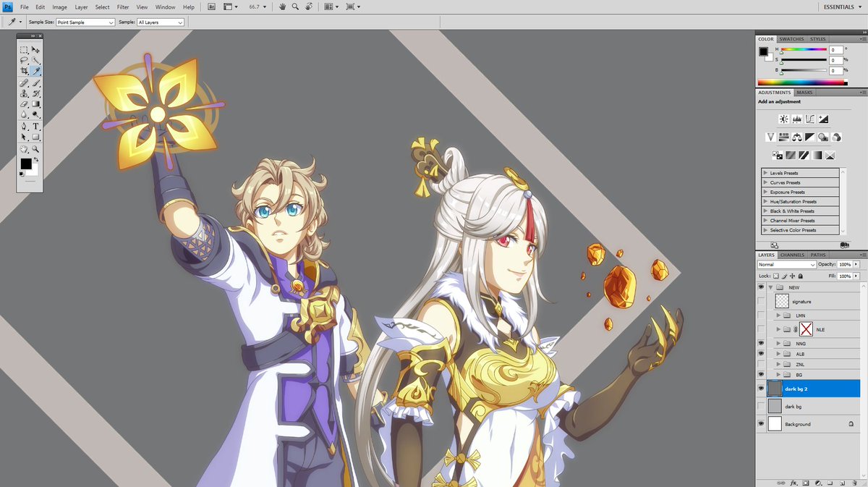
Task: Expand the Hue/Saturation Presets list
Action: coord(767,201)
